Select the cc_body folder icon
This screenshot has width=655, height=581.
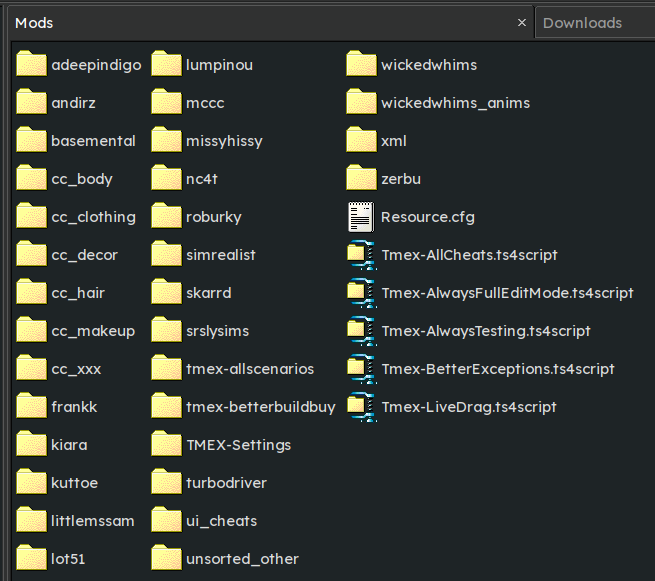[31, 178]
